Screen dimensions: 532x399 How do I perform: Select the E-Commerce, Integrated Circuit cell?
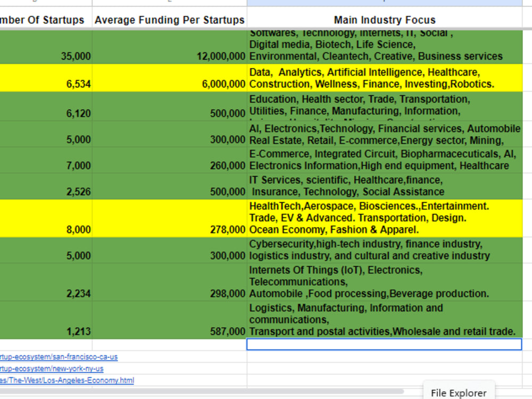(x=385, y=160)
